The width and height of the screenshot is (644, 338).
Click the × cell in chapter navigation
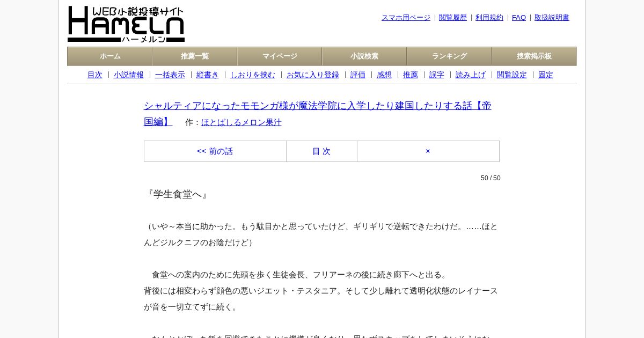click(x=428, y=151)
